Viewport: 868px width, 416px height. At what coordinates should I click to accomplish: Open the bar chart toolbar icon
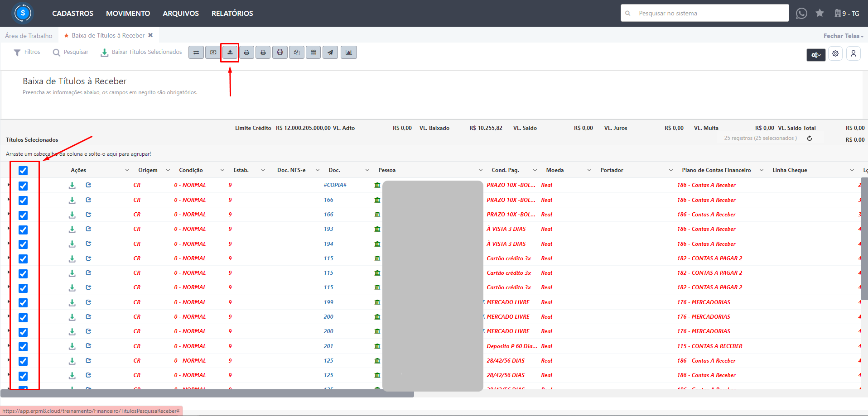(x=349, y=53)
